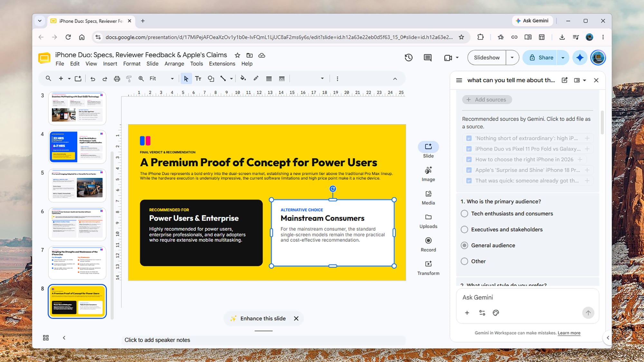Open the new slide layout dropdown arrow
The image size is (644, 362).
[x=69, y=79]
